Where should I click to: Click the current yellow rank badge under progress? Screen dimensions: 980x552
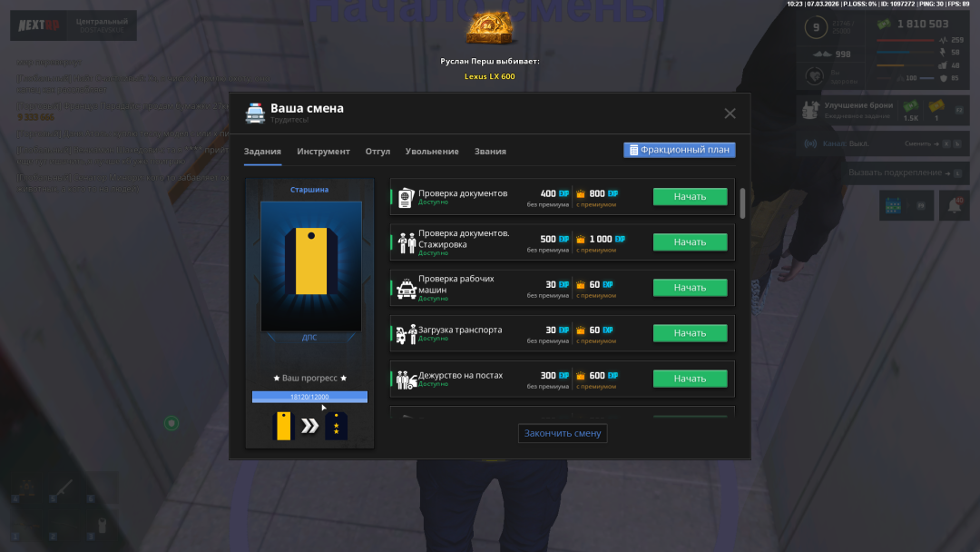coord(283,426)
